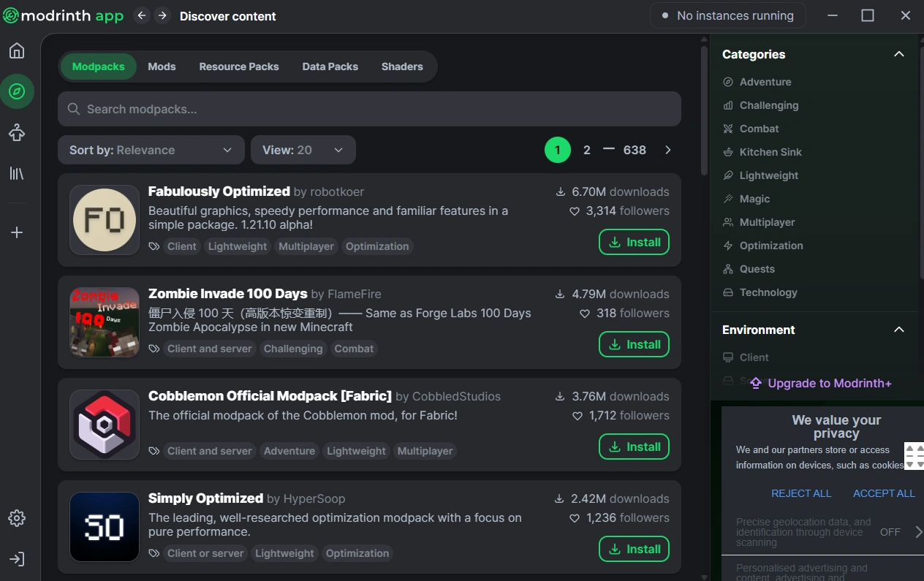Screen dimensions: 924x581
Task: Switch to the Modpacks tab
Action: [x=99, y=67]
